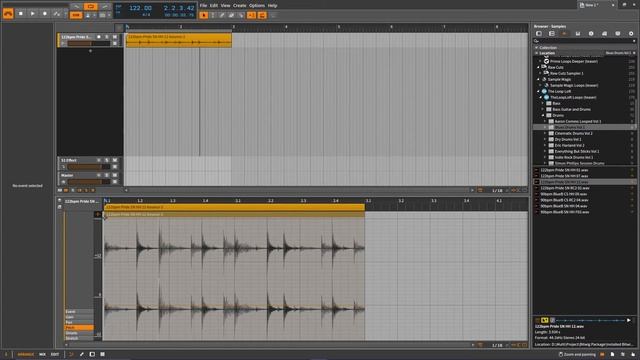Screen dimensions: 640x360
Task: Mute the Master track
Action: tap(115, 175)
